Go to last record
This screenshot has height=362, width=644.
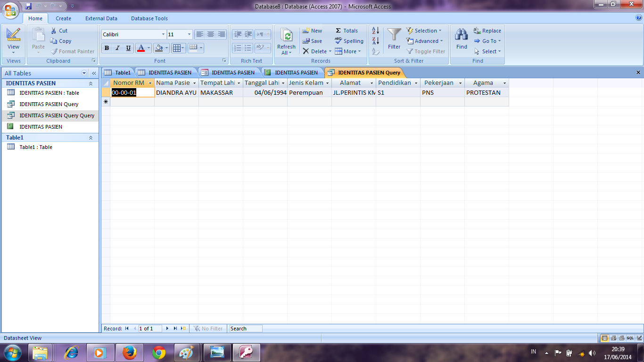pos(175,329)
